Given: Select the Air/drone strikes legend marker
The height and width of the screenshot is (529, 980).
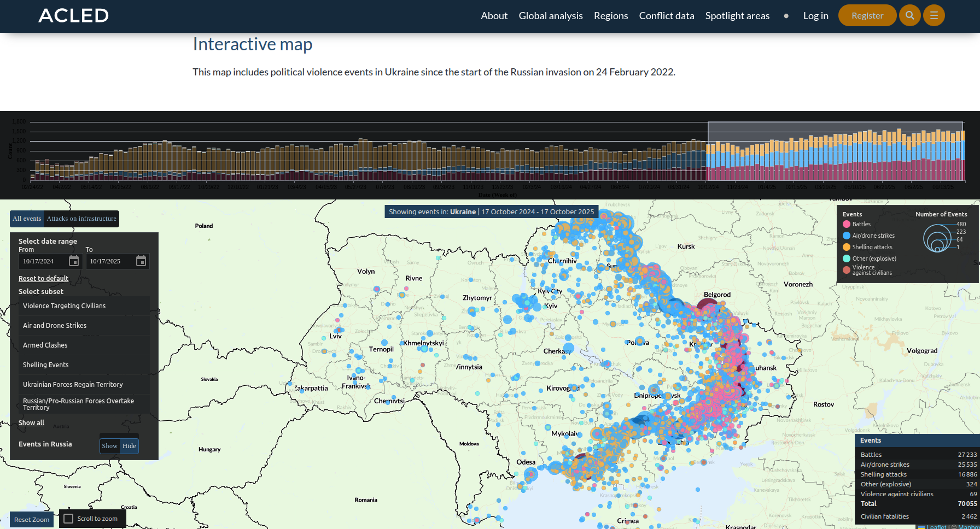Looking at the screenshot, I should 847,236.
